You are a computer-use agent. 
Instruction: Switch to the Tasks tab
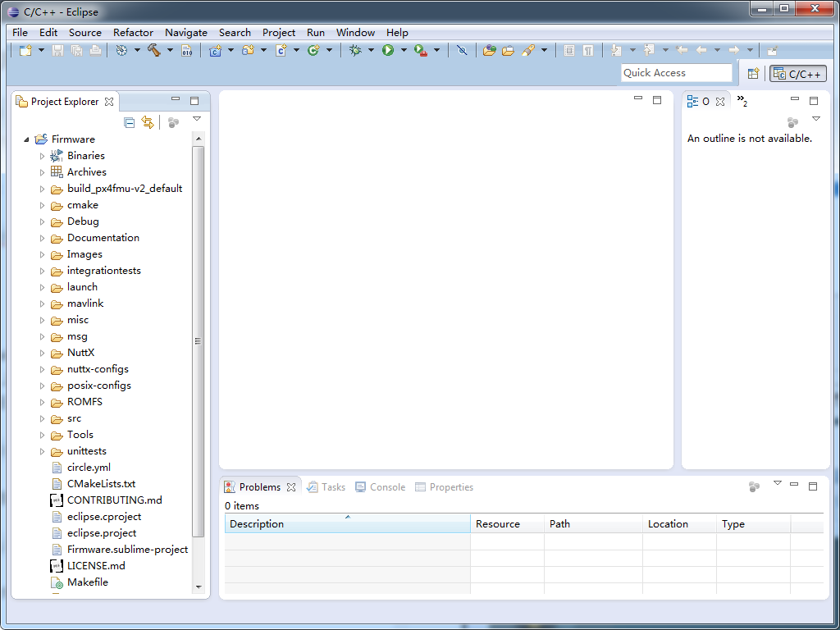[x=326, y=487]
